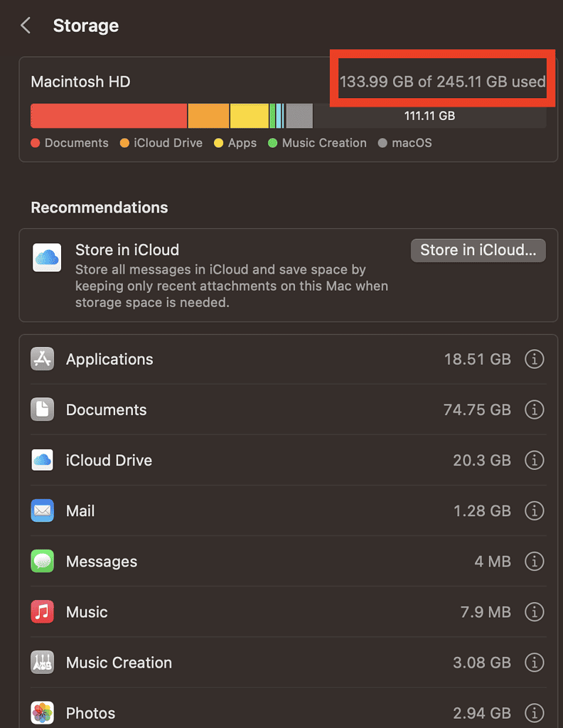Image resolution: width=563 pixels, height=728 pixels.
Task: Go back using the back chevron
Action: (x=26, y=26)
